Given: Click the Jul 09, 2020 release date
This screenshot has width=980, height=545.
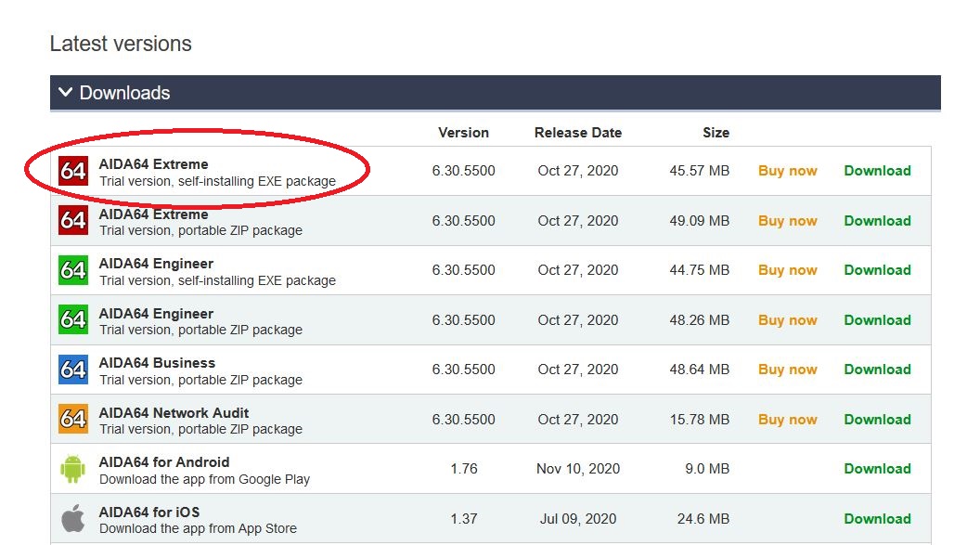Looking at the screenshot, I should [578, 519].
